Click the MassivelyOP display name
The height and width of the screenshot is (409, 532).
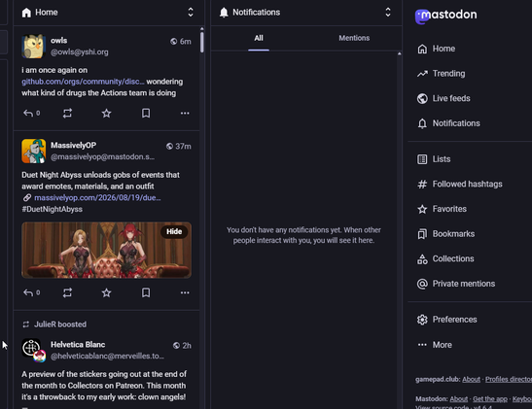pos(73,145)
